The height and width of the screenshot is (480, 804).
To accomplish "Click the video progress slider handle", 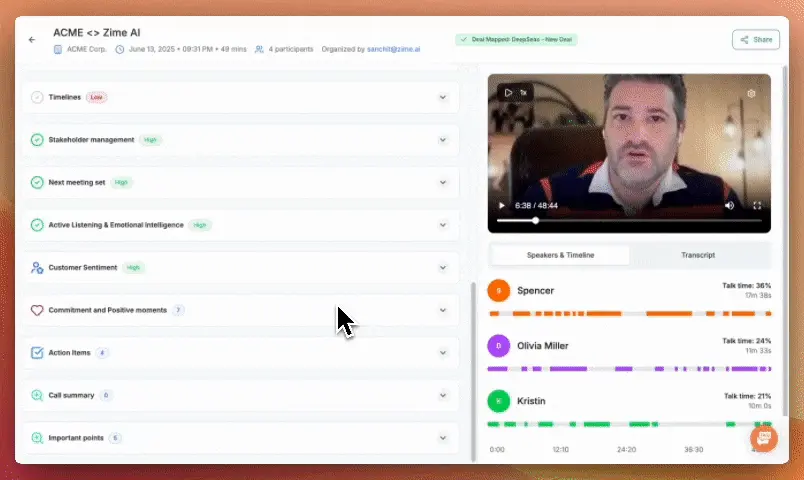I will coord(535,221).
